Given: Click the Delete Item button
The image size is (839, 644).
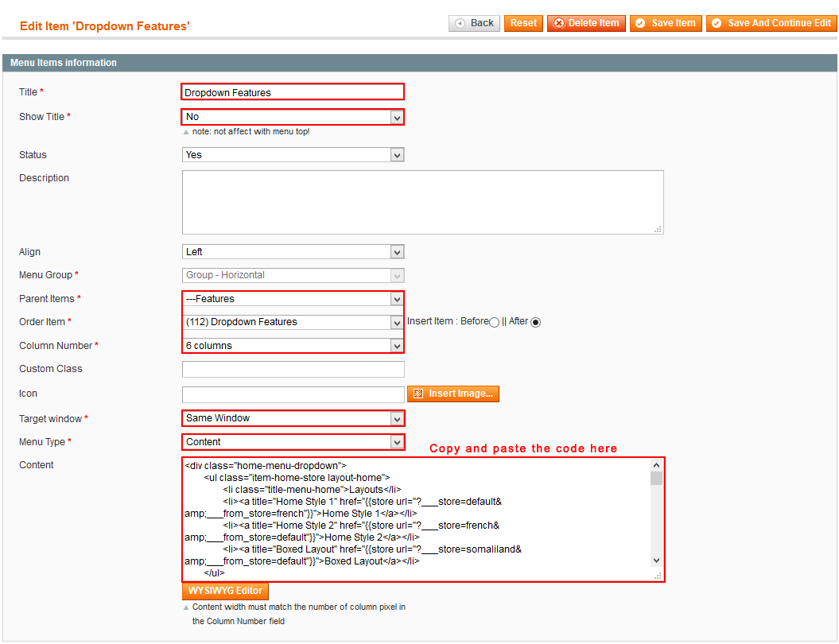Looking at the screenshot, I should (x=586, y=23).
